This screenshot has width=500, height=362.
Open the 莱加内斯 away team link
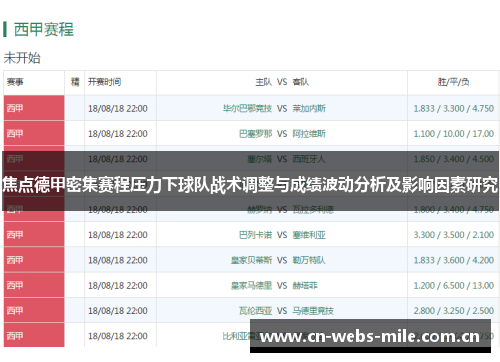click(309, 108)
